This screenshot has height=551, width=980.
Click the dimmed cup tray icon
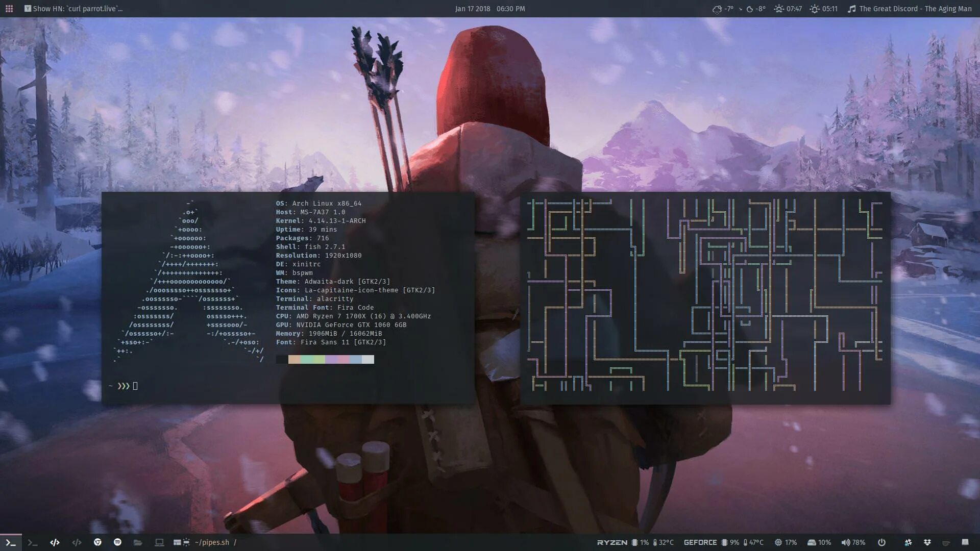point(946,542)
